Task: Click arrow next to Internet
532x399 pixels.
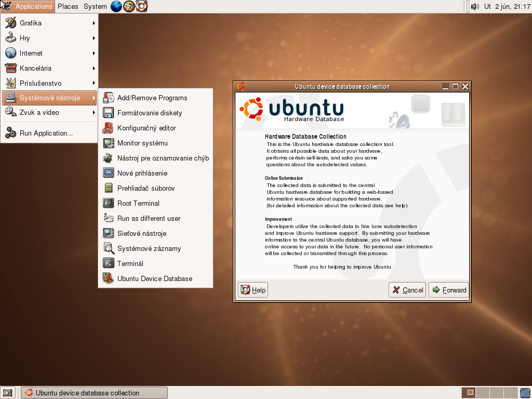Action: pyautogui.click(x=94, y=54)
